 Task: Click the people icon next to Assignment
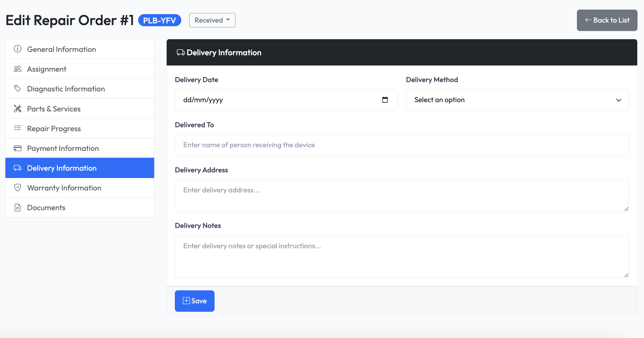(x=17, y=69)
